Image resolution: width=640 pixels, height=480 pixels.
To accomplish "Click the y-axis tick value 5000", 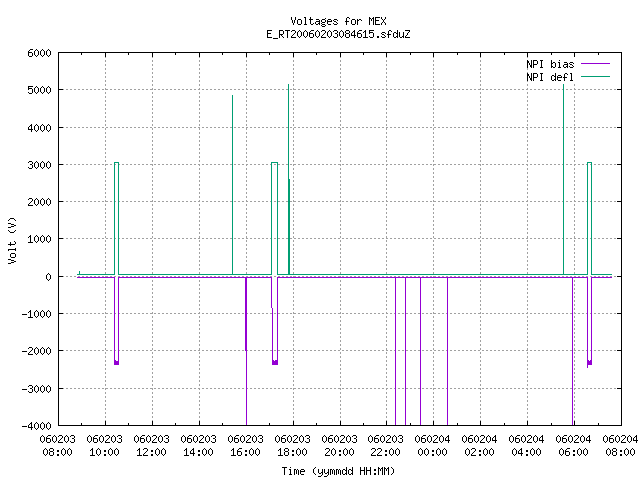I will click(x=39, y=90).
